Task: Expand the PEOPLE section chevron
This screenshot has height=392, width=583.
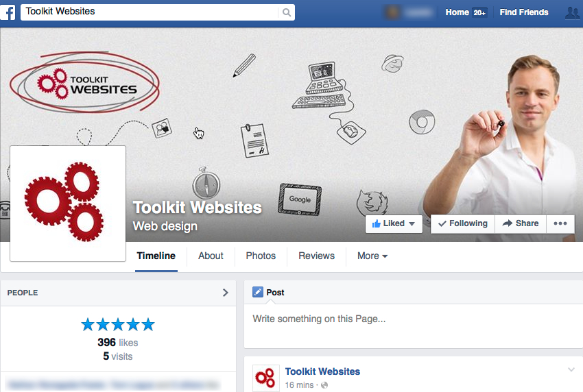Action: (x=226, y=293)
